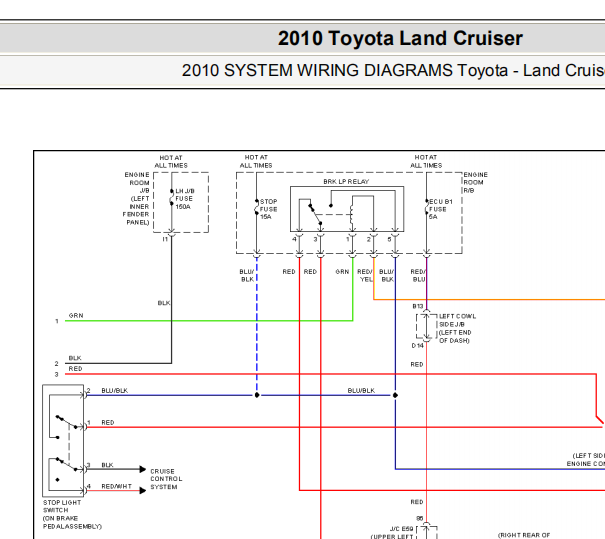
Task: Click the "2010 SYSTEM WIRING DIAGRAMS" subtitle text
Action: click(x=317, y=71)
